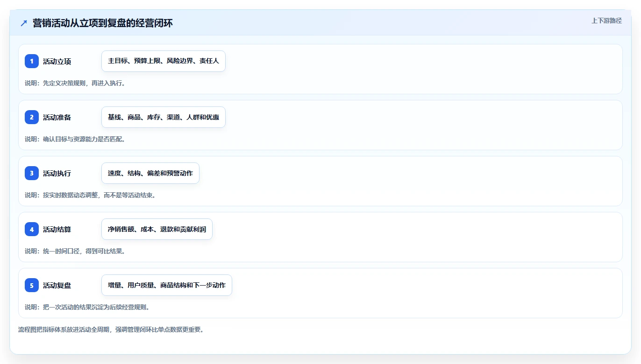Click the 净销售额、成本、退款和贡献利润 chip
641x364 pixels.
tap(157, 229)
